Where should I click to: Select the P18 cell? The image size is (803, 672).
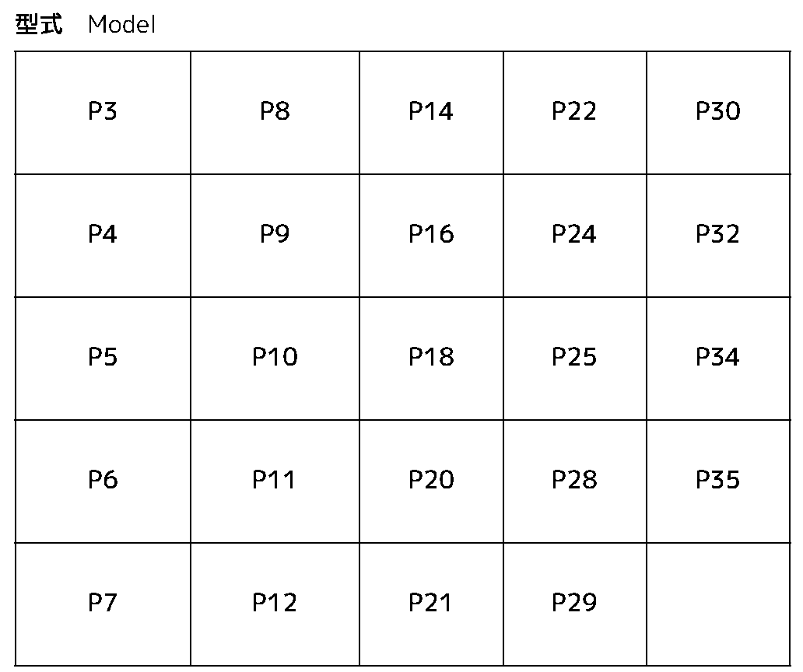pos(431,358)
